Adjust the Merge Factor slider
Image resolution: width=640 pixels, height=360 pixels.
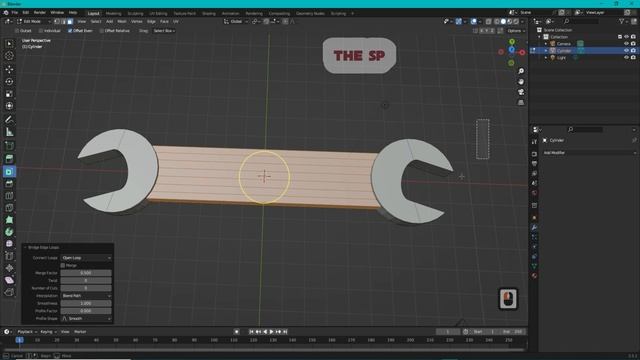click(x=86, y=273)
